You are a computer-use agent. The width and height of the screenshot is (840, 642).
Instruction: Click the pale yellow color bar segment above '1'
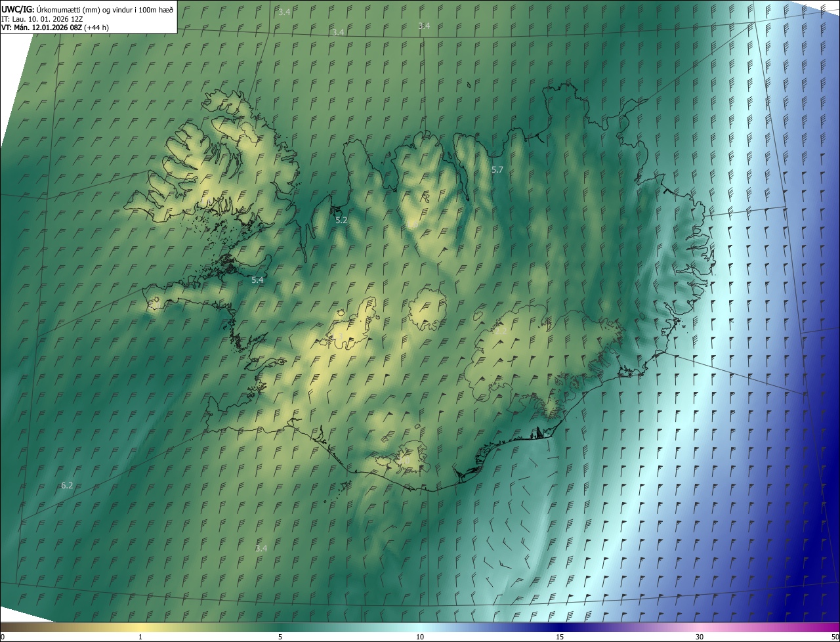pos(140,628)
